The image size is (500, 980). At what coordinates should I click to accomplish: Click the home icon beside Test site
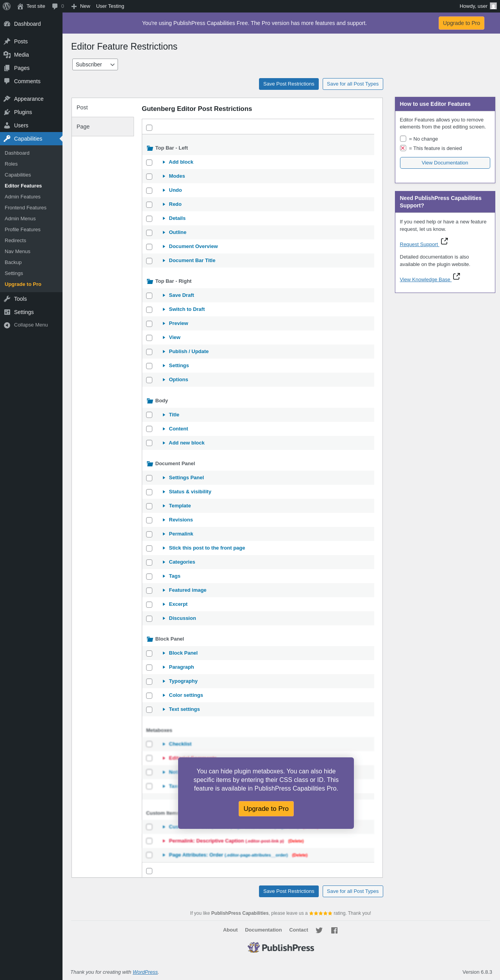(x=20, y=6)
